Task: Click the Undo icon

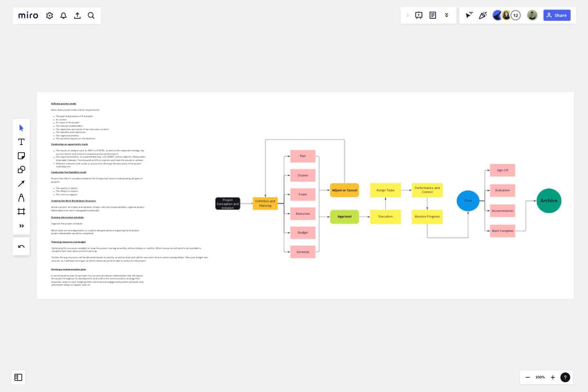Action: click(21, 246)
